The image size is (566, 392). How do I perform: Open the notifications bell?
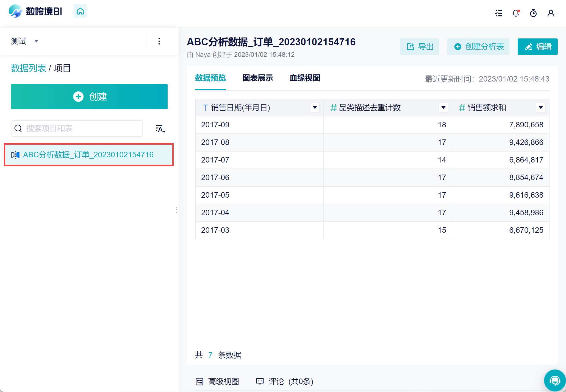[x=516, y=13]
